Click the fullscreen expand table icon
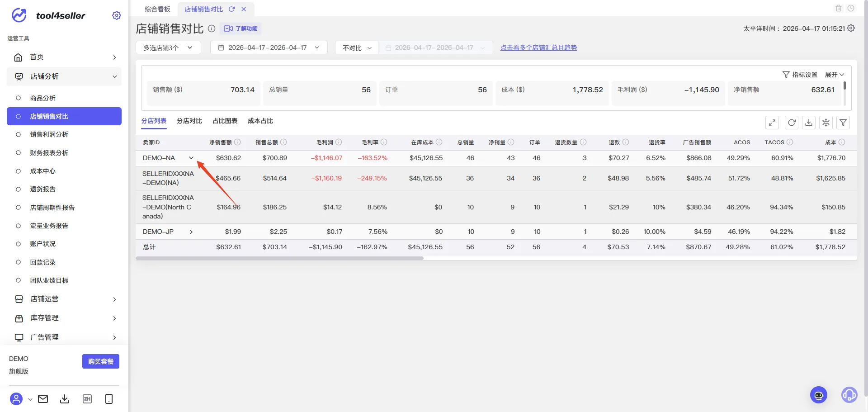868x412 pixels. click(772, 123)
